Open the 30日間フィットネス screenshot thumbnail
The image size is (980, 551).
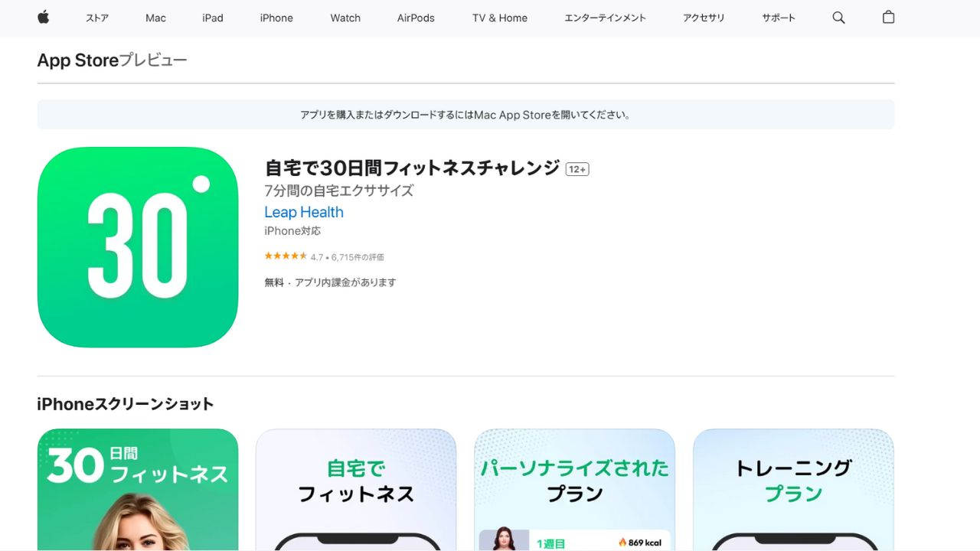(x=138, y=490)
